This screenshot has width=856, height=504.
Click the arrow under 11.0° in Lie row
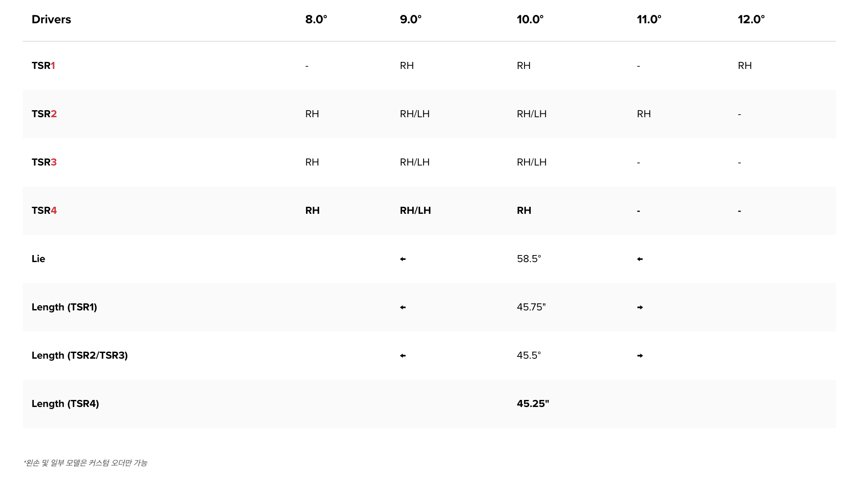pyautogui.click(x=640, y=259)
